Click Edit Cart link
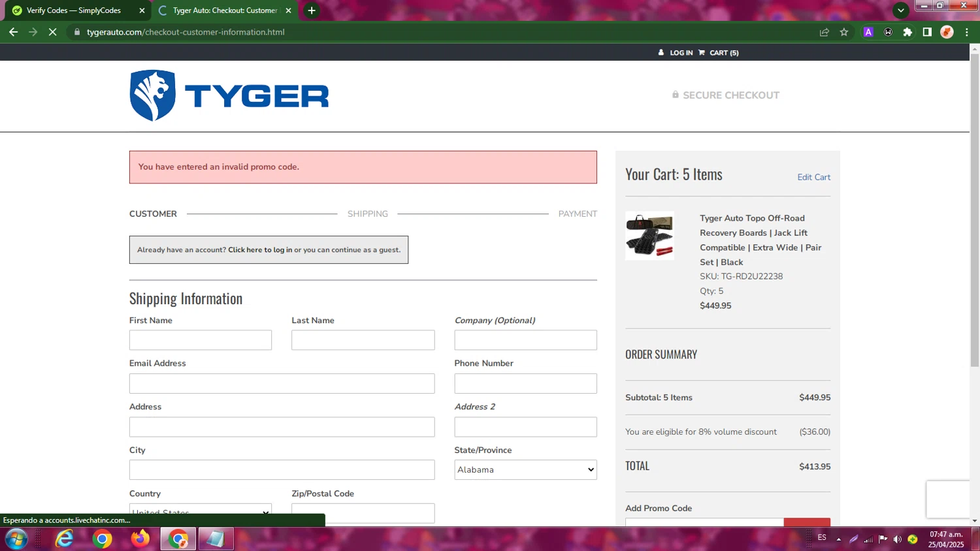The image size is (980, 551). click(x=814, y=177)
